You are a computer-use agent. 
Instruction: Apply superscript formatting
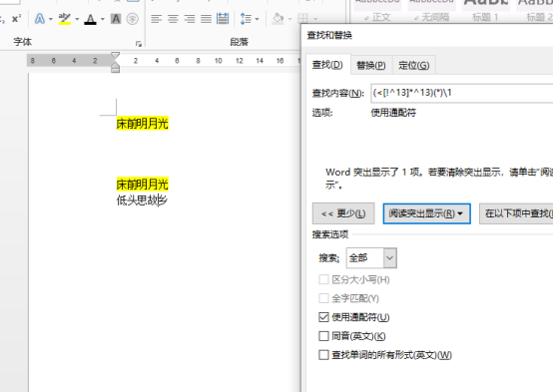pyautogui.click(x=17, y=19)
